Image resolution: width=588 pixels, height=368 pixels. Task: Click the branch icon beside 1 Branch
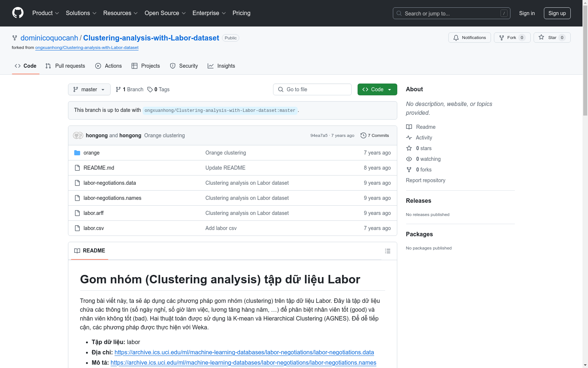(x=118, y=89)
